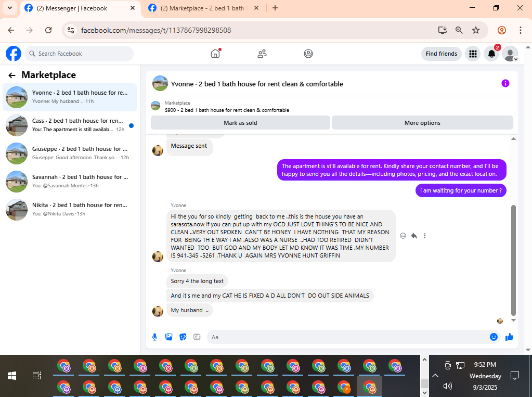Open the account profile menu

click(x=510, y=54)
